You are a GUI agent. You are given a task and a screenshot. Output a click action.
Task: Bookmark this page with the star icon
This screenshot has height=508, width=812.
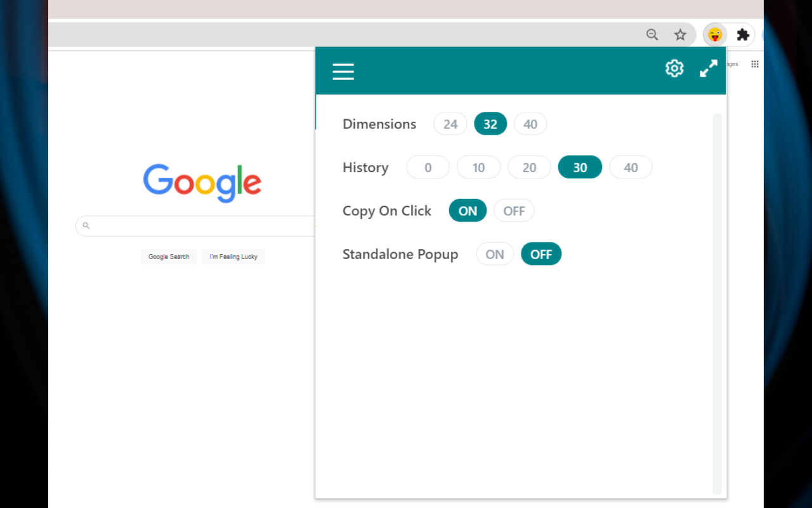680,35
